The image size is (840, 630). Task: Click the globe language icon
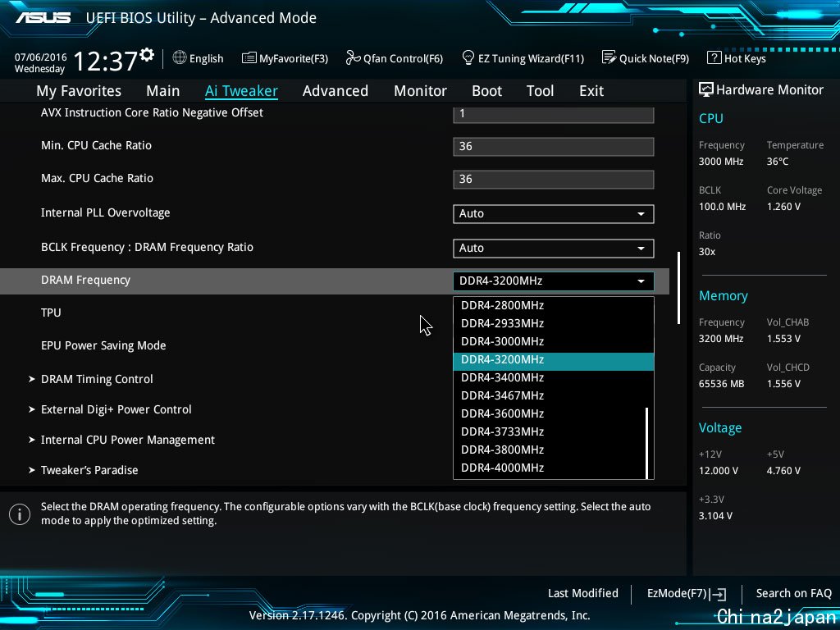pyautogui.click(x=180, y=57)
